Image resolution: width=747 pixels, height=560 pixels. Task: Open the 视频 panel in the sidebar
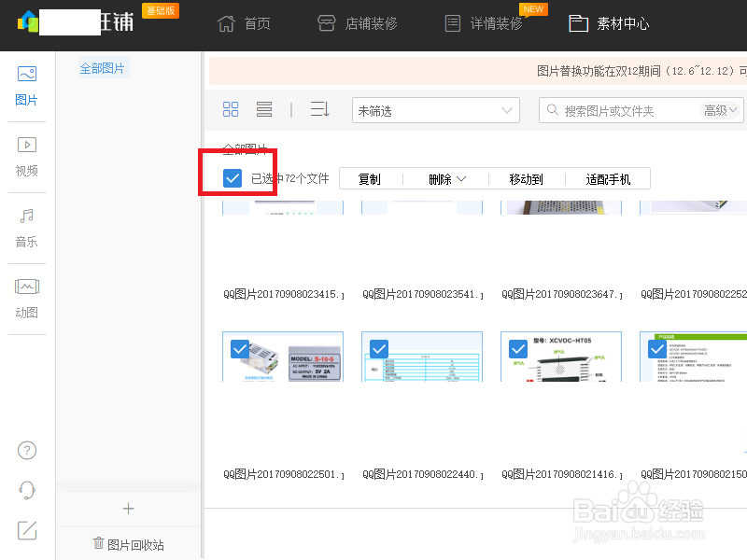click(26, 154)
